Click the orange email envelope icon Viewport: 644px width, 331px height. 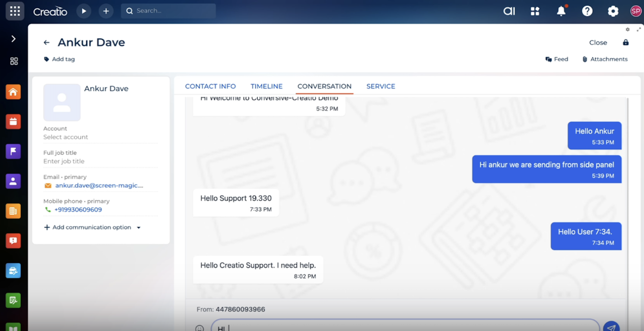coord(48,186)
